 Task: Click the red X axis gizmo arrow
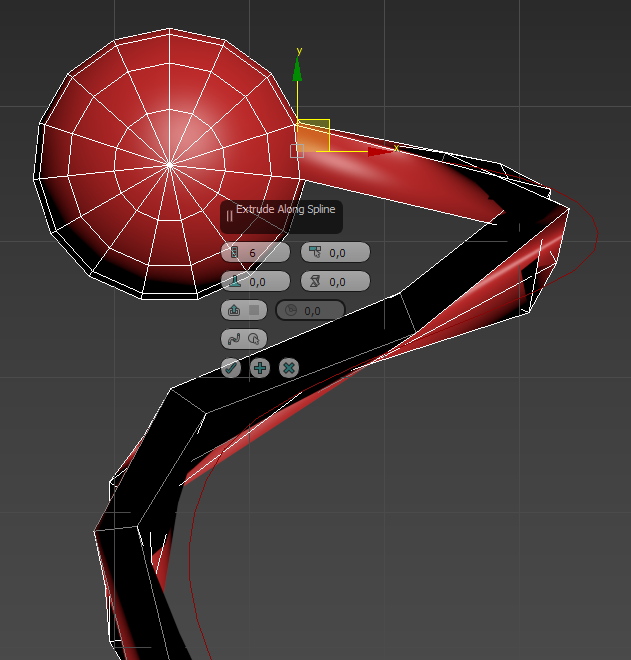381,152
